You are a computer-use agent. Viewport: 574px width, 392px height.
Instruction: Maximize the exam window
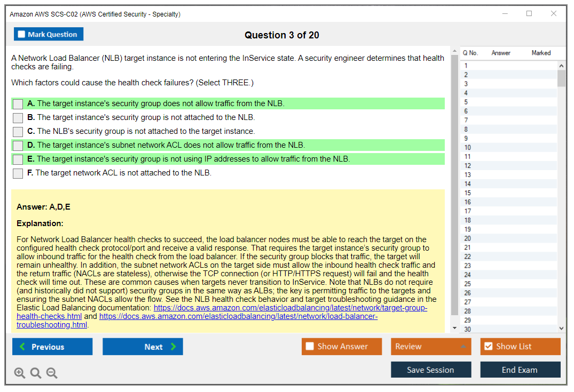(x=529, y=14)
